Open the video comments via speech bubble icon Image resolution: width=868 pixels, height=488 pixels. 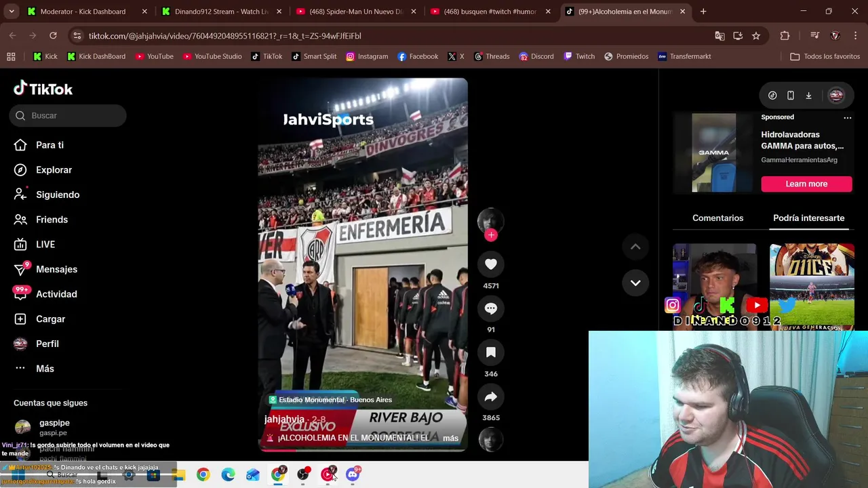pyautogui.click(x=491, y=308)
